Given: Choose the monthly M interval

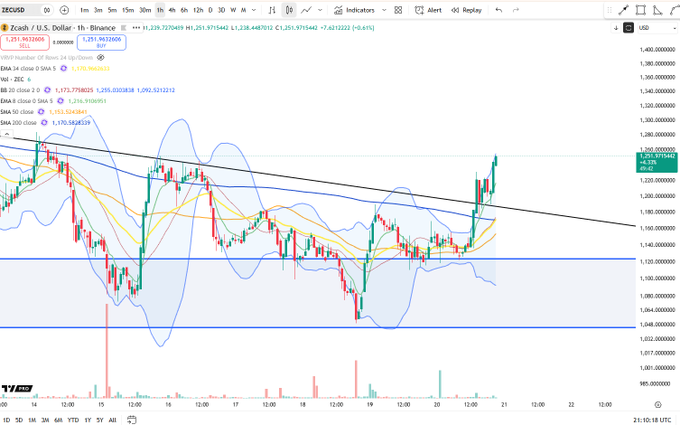Looking at the screenshot, I should tap(243, 10).
